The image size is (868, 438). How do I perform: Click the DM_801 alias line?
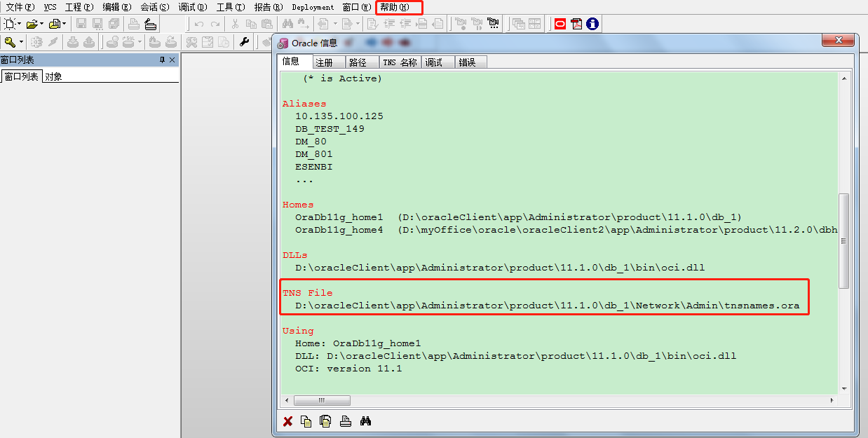(x=313, y=154)
